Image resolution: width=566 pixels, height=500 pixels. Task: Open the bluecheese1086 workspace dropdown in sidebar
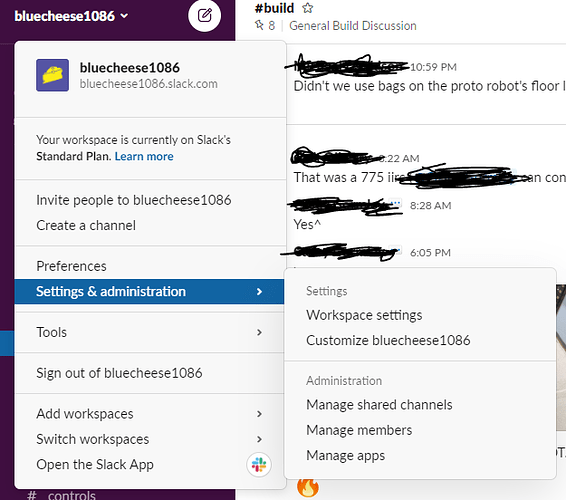71,16
